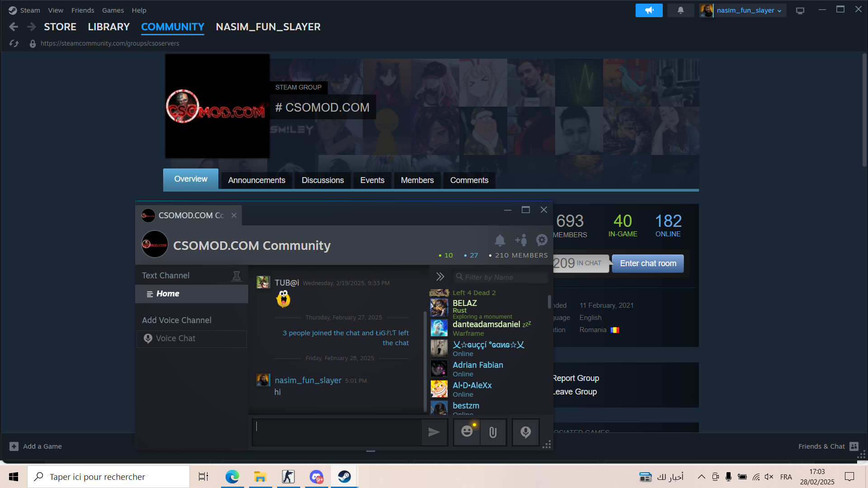Join the Voice Chat channel
Image resolution: width=868 pixels, height=488 pixels.
[192, 338]
